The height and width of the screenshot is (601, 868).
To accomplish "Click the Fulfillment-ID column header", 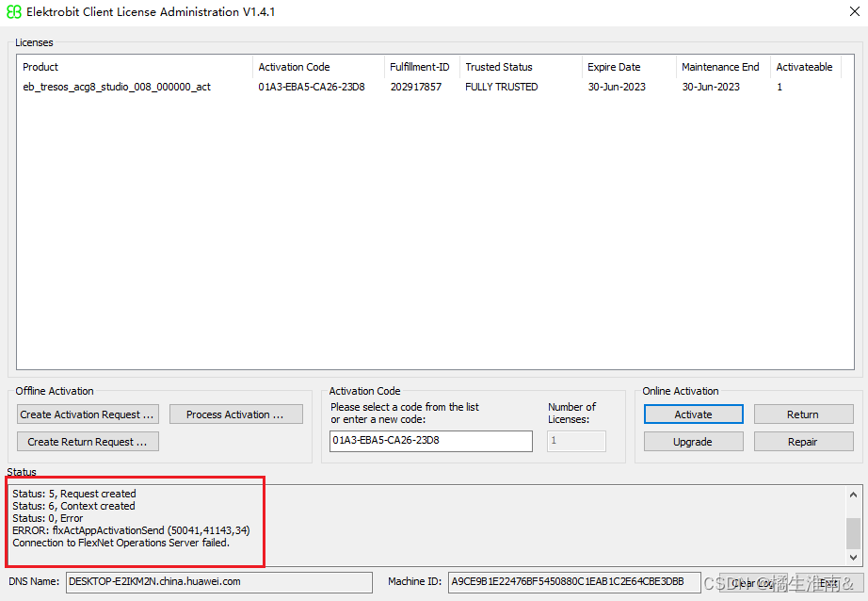I will (x=421, y=67).
